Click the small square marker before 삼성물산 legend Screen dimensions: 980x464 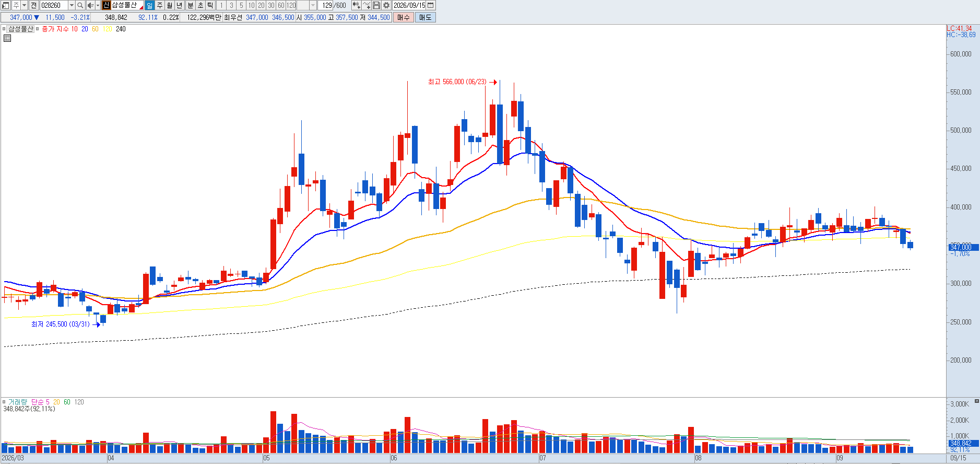point(4,29)
